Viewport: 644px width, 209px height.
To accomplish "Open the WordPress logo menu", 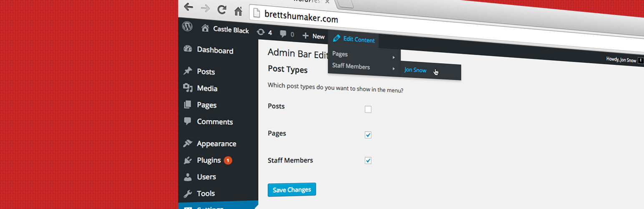I will [187, 27].
